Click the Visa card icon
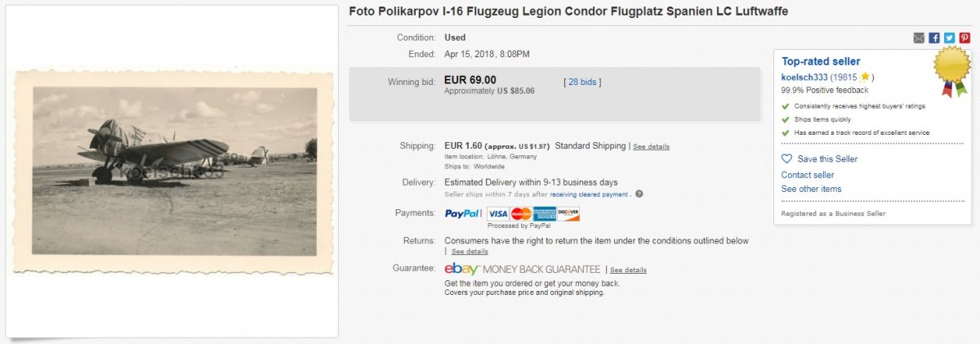980x344 pixels. (x=498, y=214)
